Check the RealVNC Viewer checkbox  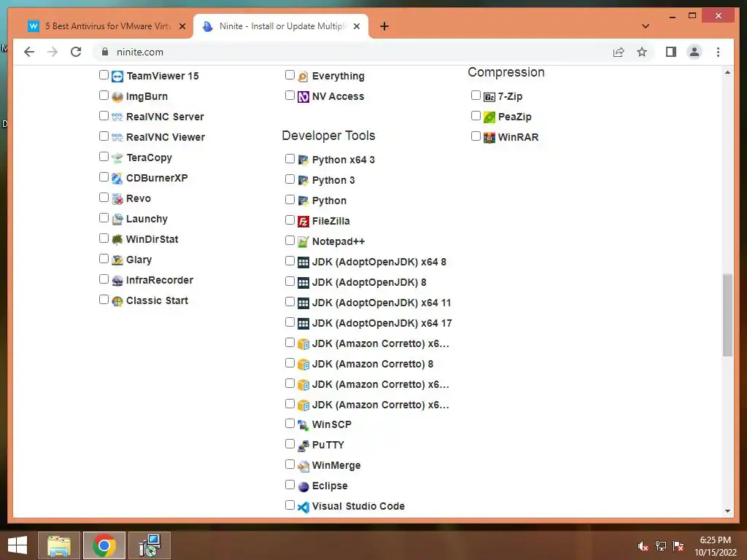coord(104,136)
